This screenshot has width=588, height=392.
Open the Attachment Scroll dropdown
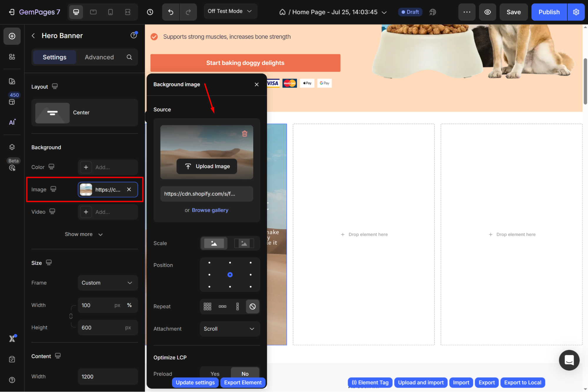pyautogui.click(x=229, y=329)
